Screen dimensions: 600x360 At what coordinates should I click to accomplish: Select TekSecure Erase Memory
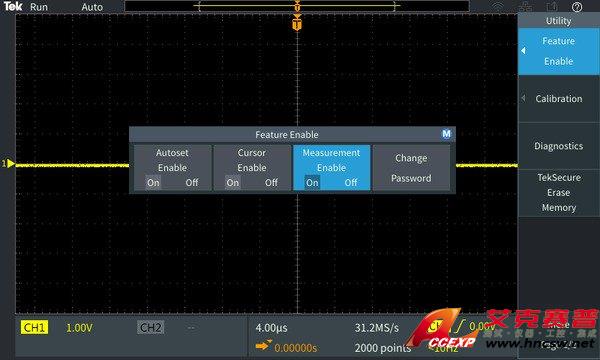click(x=559, y=192)
